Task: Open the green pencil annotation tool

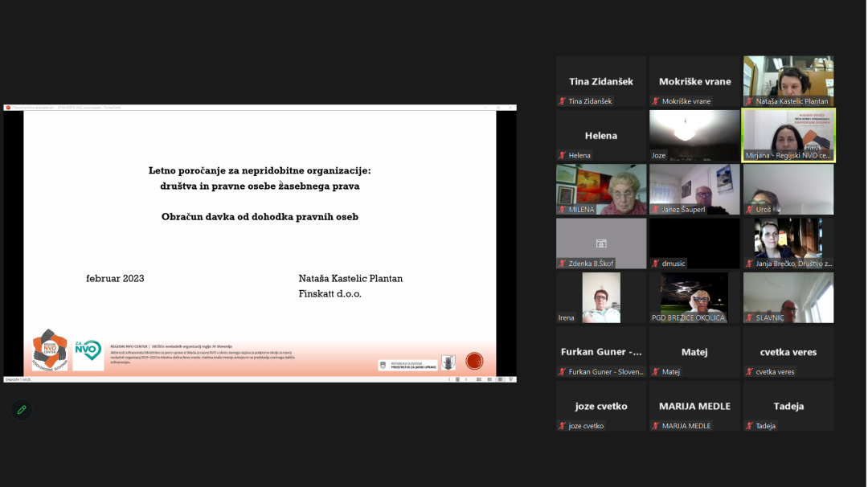Action: pyautogui.click(x=22, y=410)
